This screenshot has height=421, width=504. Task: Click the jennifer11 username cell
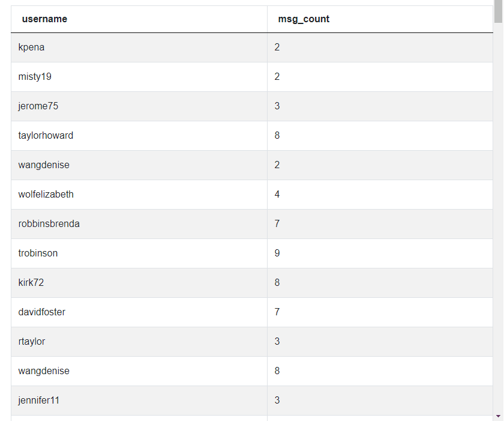(x=139, y=401)
